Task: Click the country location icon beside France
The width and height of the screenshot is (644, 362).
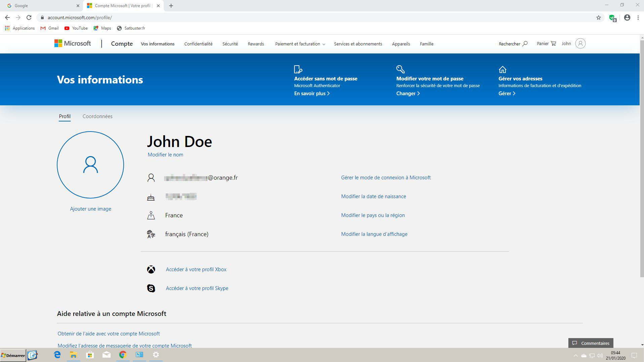Action: tap(151, 215)
